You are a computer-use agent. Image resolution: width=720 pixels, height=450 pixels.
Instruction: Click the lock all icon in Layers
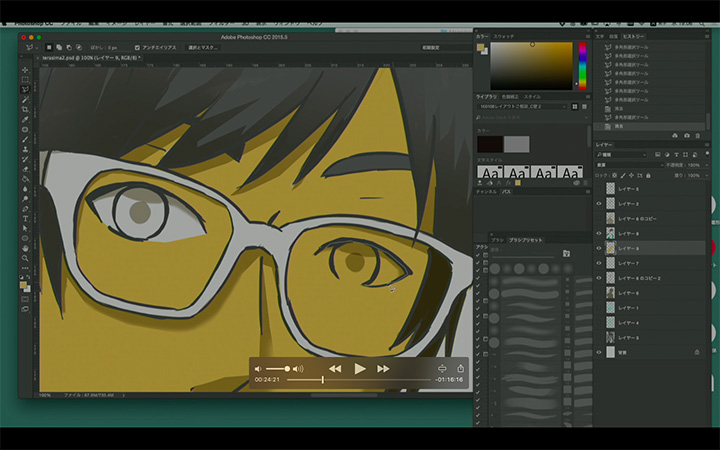click(648, 175)
